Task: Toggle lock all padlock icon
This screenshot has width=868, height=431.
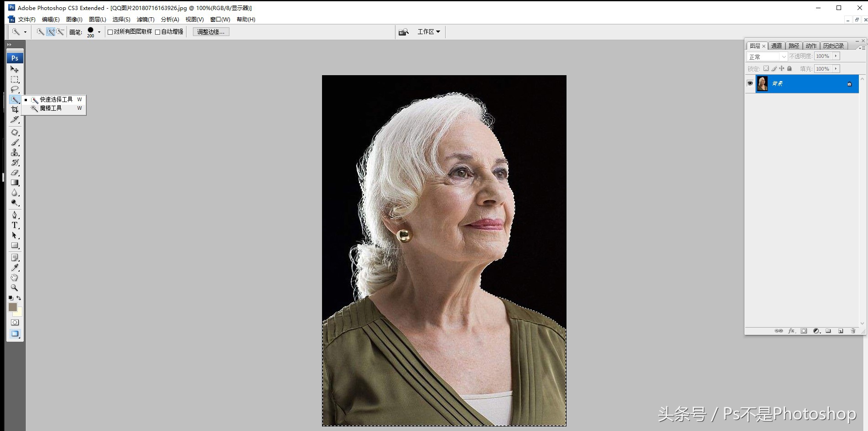Action: (790, 68)
